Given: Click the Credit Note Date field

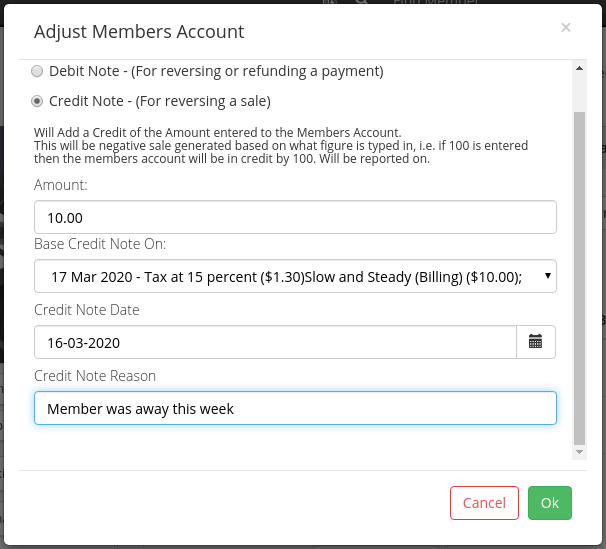Looking at the screenshot, I should pos(275,342).
